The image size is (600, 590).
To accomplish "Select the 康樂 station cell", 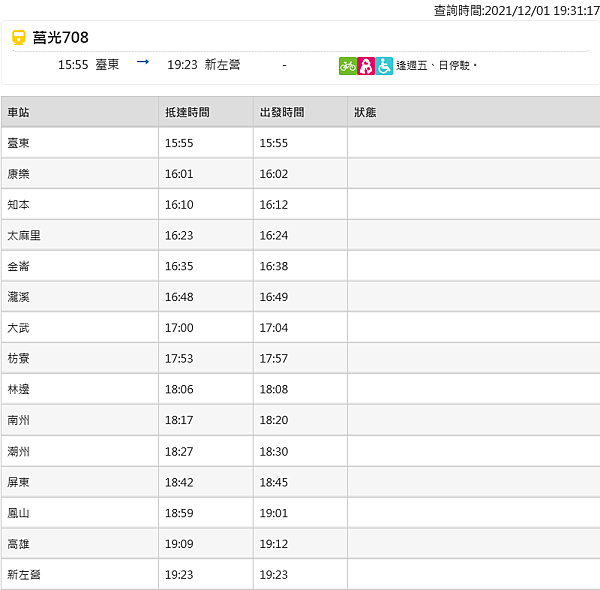I will (80, 174).
